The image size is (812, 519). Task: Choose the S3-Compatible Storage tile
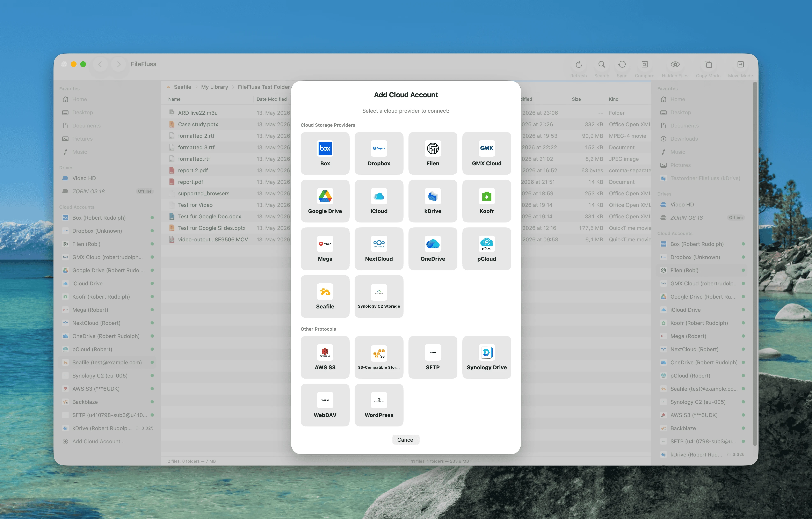[x=379, y=357]
